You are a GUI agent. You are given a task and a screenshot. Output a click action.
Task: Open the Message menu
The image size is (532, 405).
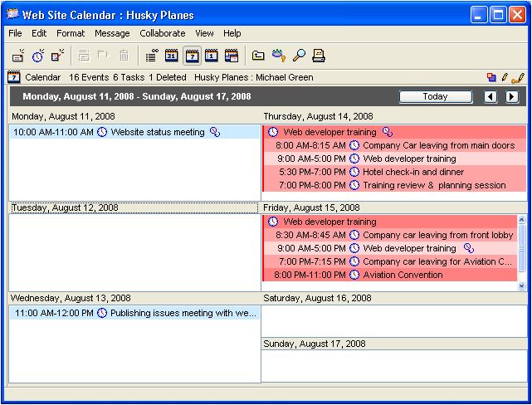tap(112, 33)
